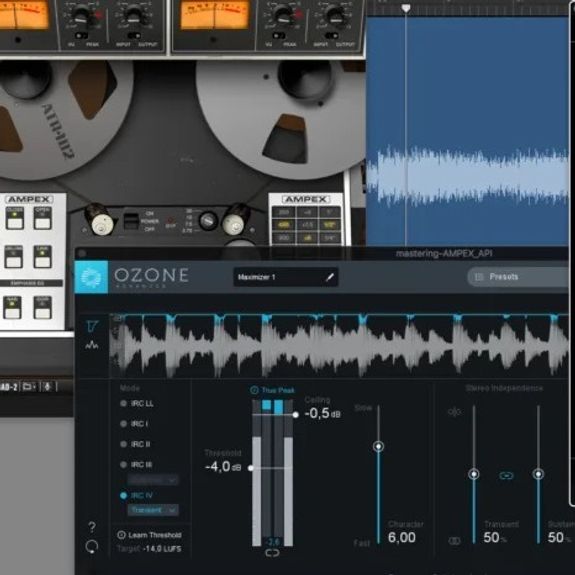
Task: Open the question mark help icon
Action: click(x=92, y=527)
